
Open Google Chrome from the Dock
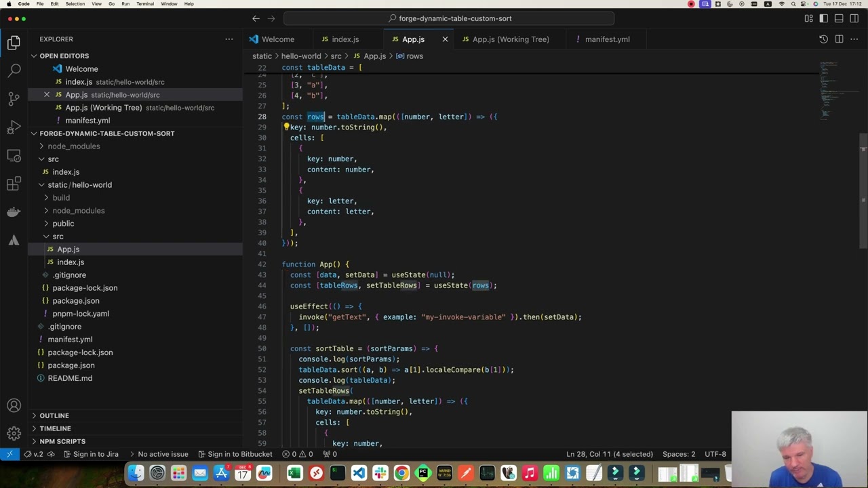(x=401, y=473)
